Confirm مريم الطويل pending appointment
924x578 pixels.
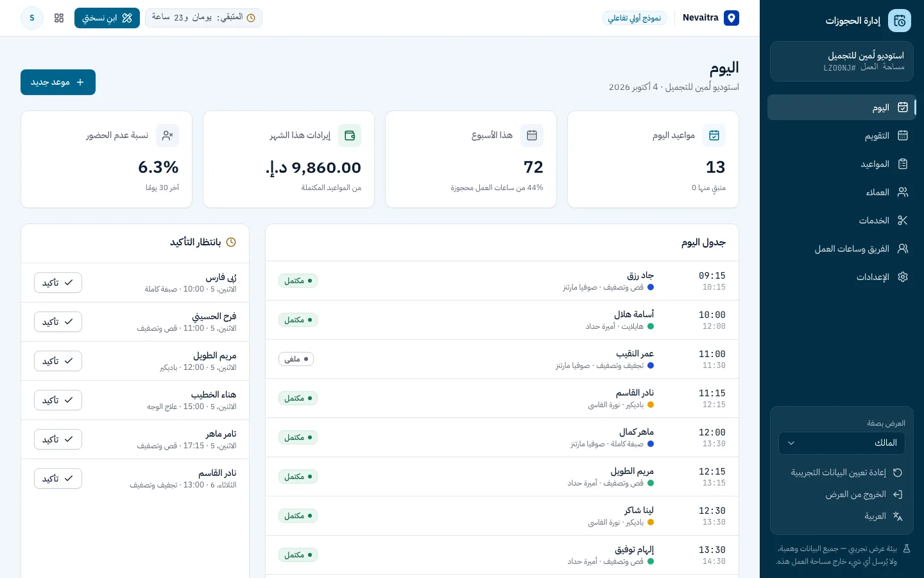pyautogui.click(x=58, y=361)
